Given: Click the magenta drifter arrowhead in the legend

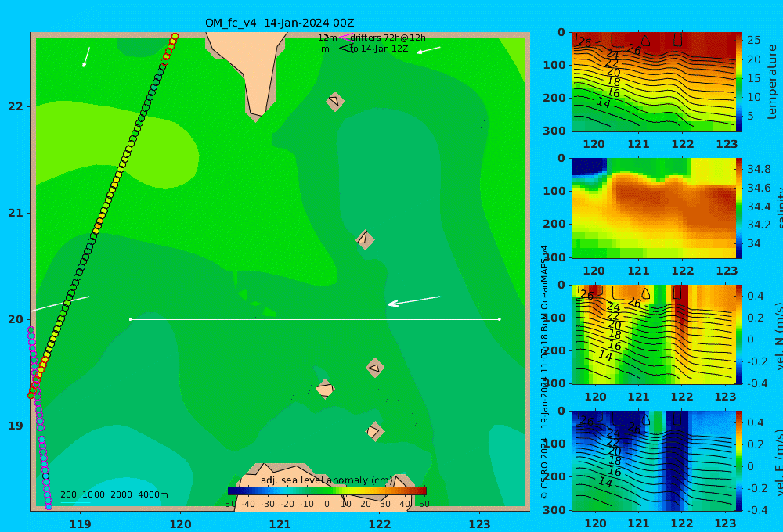Looking at the screenshot, I should coord(345,37).
